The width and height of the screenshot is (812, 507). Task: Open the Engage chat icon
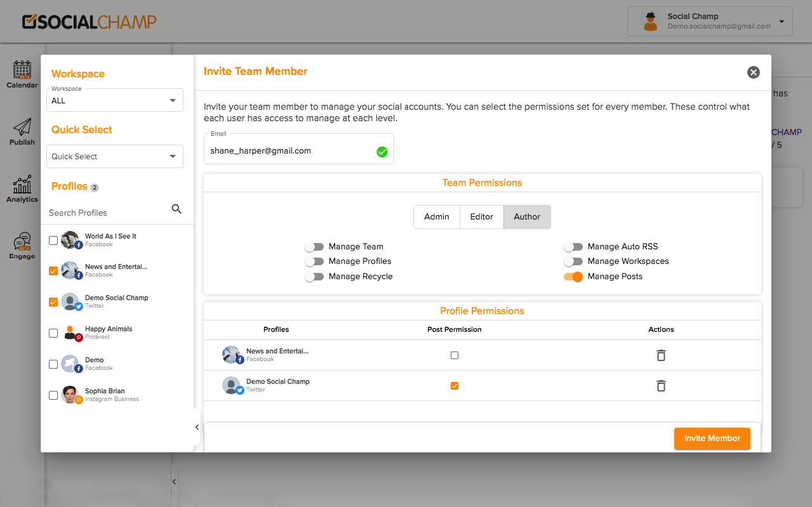tap(22, 242)
